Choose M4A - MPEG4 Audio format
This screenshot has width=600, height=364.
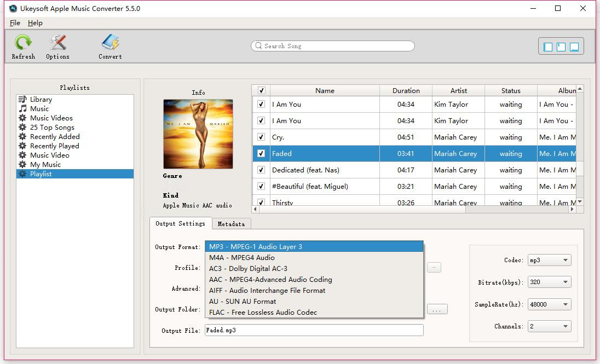pyautogui.click(x=314, y=258)
